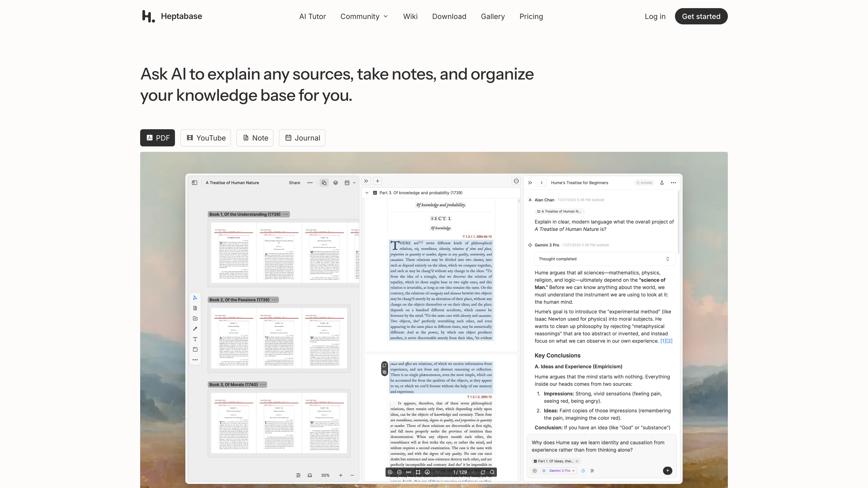Collapse the chat panel double-chevron
Screen dimensions: 868x488
click(530, 183)
